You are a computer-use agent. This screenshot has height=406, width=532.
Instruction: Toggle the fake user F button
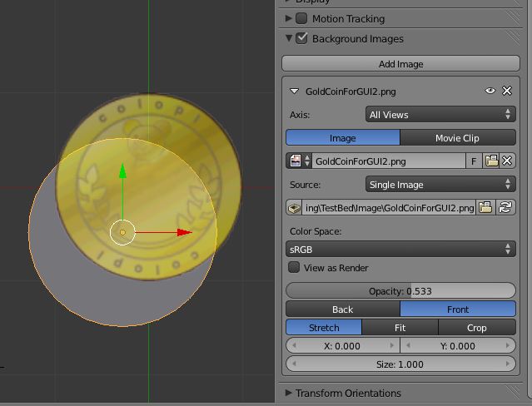[x=474, y=161]
